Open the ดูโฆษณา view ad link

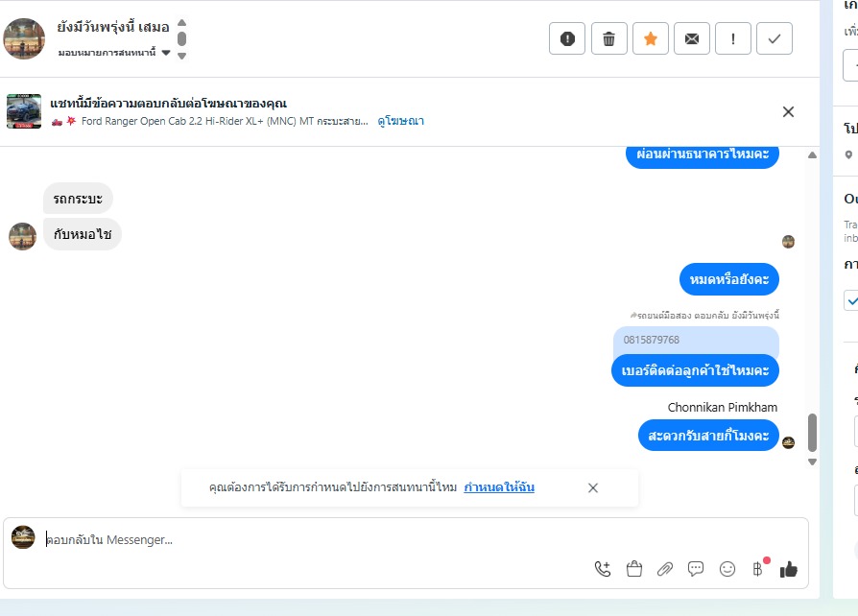(x=400, y=121)
